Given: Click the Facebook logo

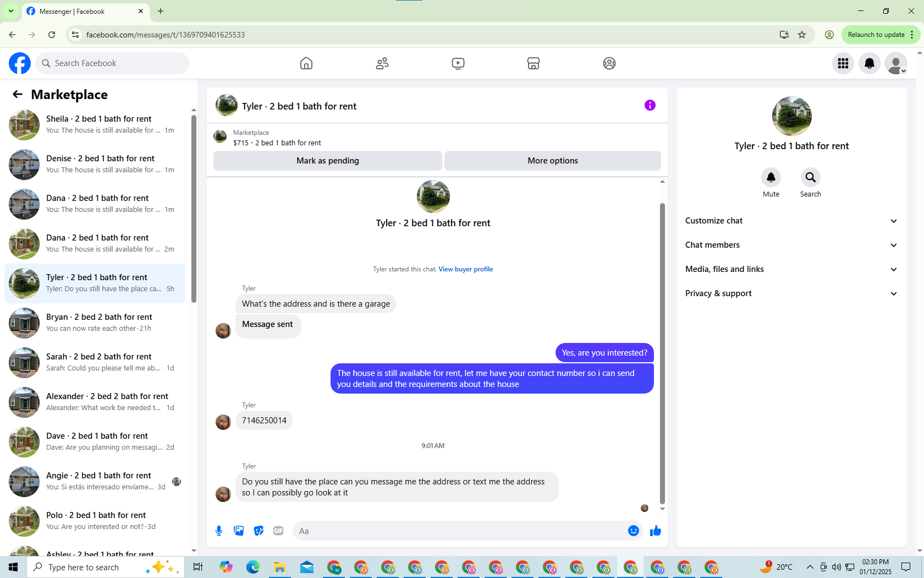Looking at the screenshot, I should (20, 63).
